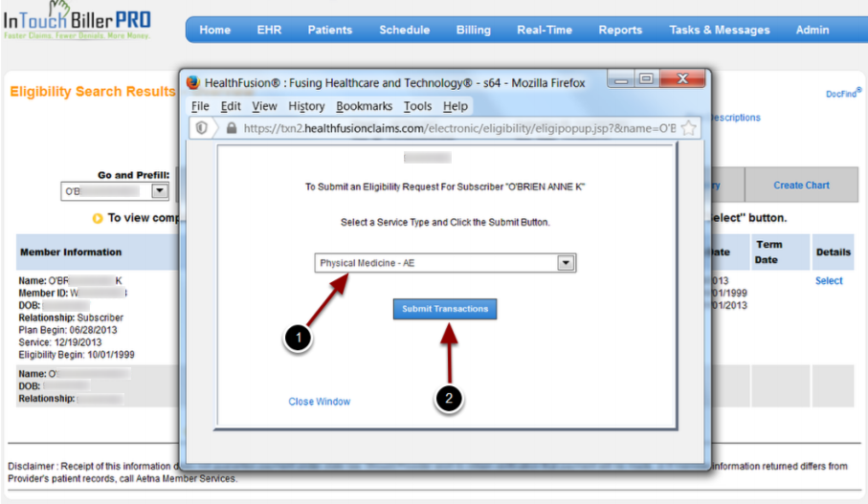This screenshot has height=504, width=868.
Task: Expand the Physical Medicine service type dropdown
Action: [x=566, y=263]
